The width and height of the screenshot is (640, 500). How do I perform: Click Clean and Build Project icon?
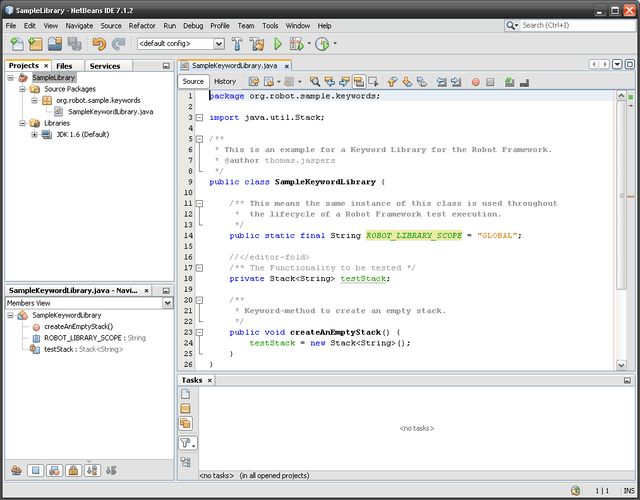[x=258, y=44]
